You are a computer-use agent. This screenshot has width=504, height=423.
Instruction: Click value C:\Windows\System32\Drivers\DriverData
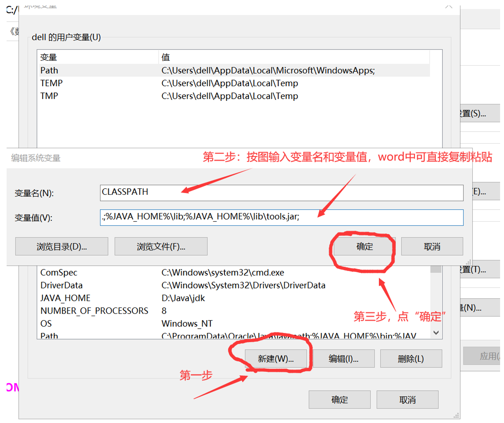tap(244, 285)
